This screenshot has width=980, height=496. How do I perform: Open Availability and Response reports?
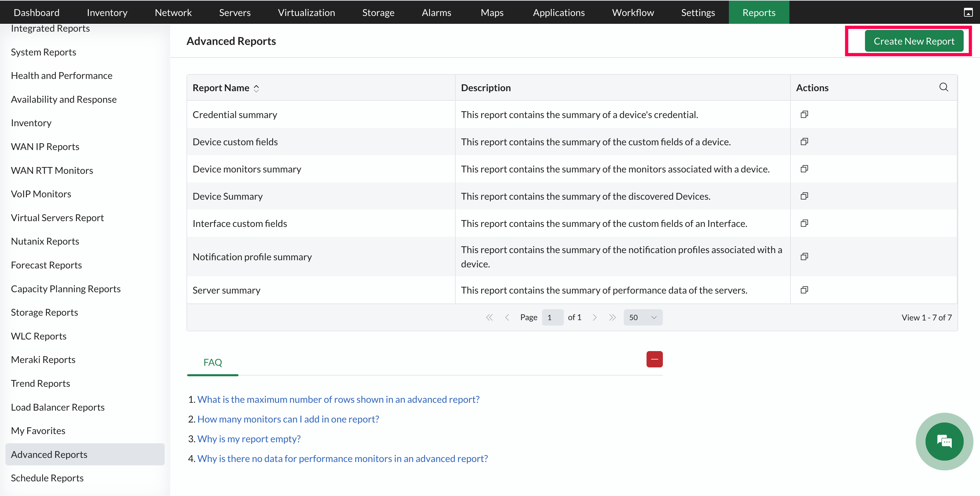[64, 99]
